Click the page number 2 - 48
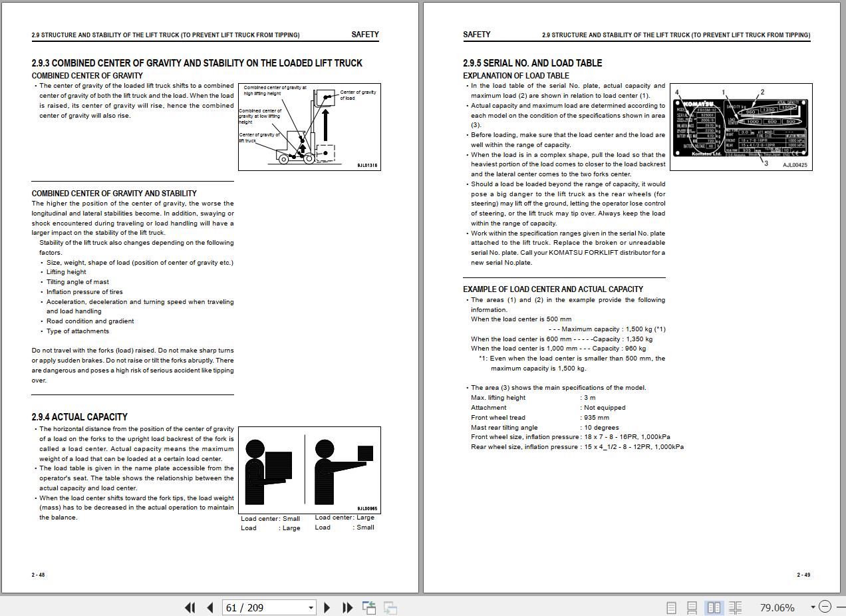Viewport: 846px width, 616px height. 38,575
